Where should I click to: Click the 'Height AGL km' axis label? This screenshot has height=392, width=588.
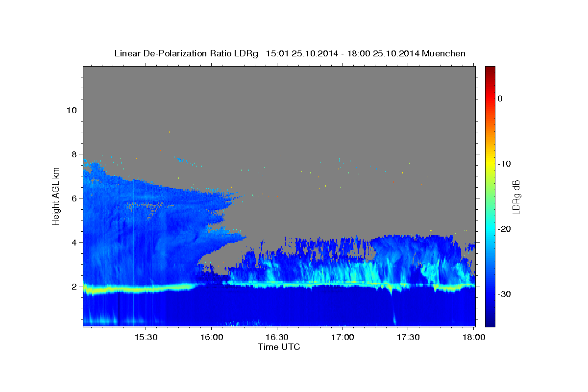(x=56, y=196)
